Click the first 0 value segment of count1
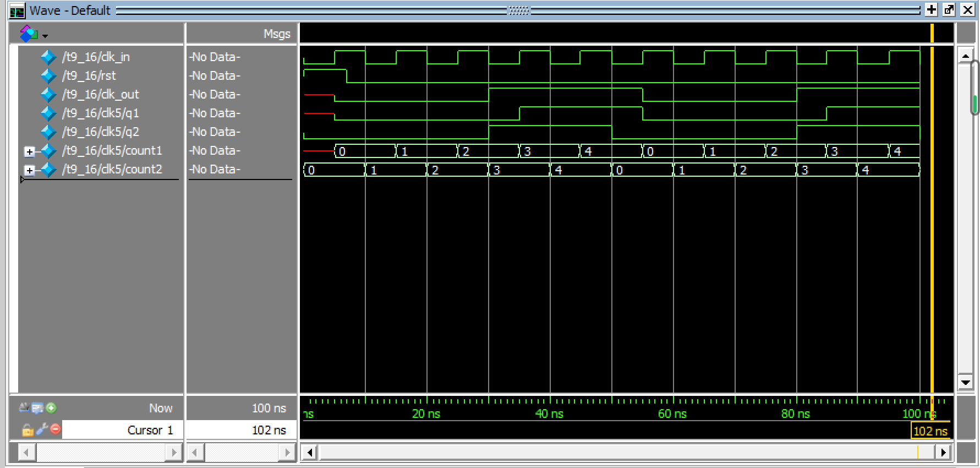The height and width of the screenshot is (468, 980). click(365, 151)
